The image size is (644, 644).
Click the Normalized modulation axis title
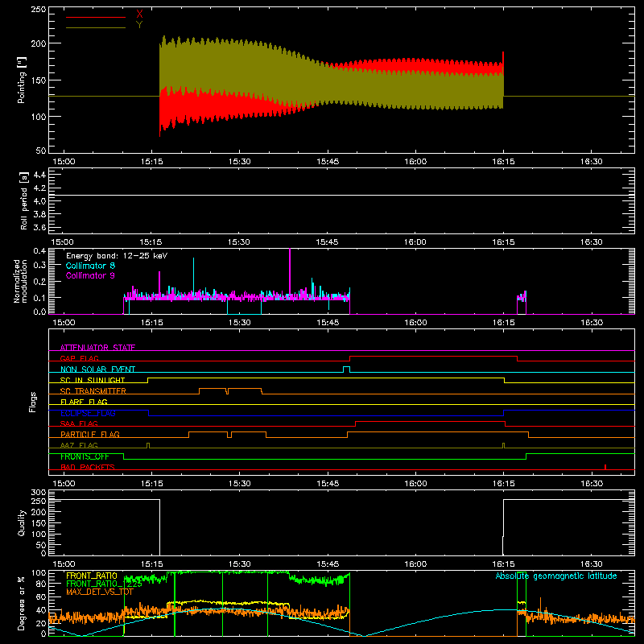(x=21, y=281)
